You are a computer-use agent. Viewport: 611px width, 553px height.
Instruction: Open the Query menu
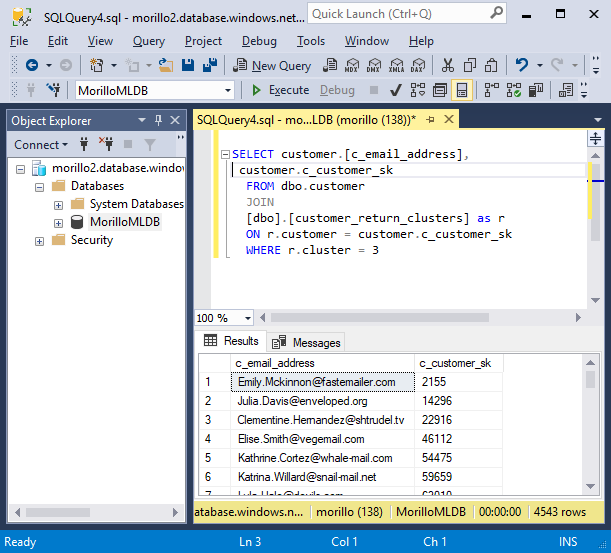148,41
